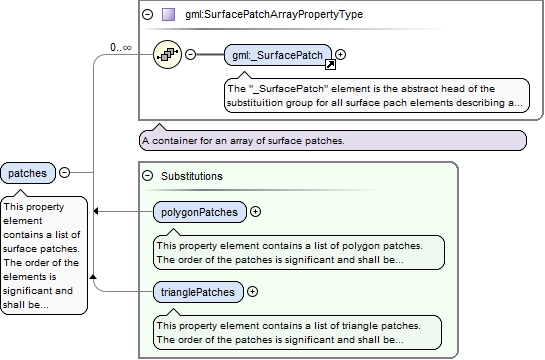
Task: Collapse the patches element node
Action: [65, 172]
